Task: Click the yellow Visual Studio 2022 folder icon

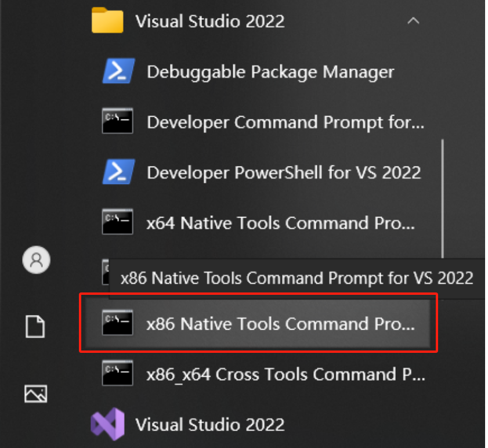Action: point(107,20)
